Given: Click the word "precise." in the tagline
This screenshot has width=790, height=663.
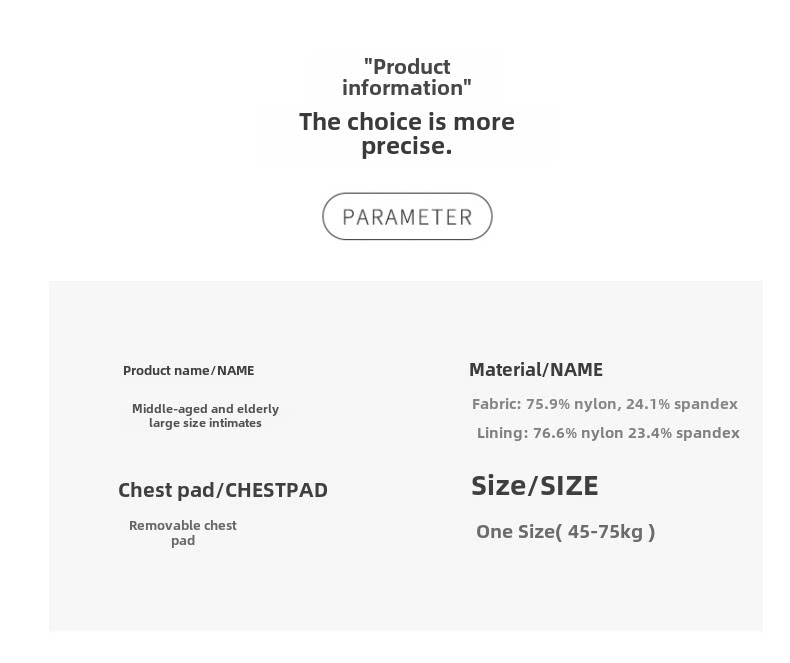Looking at the screenshot, I should click(407, 147).
